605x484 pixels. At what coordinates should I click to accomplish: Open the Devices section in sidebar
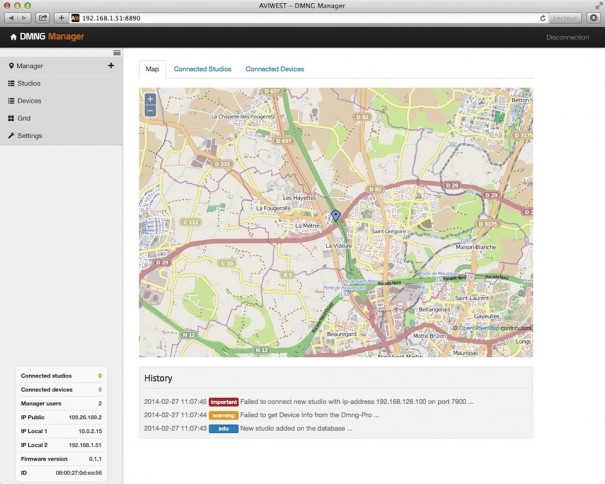[29, 100]
